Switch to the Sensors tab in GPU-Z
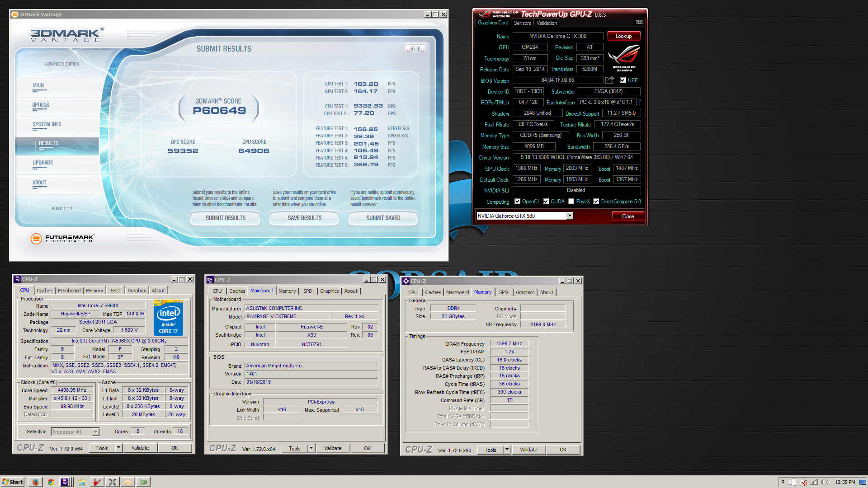The width and height of the screenshot is (868, 488). tap(522, 23)
